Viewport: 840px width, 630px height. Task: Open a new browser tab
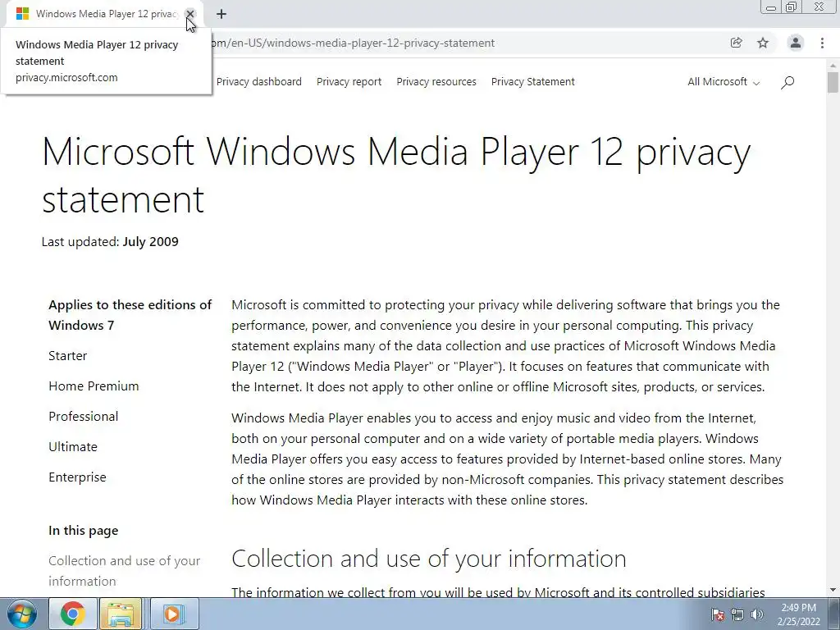221,15
